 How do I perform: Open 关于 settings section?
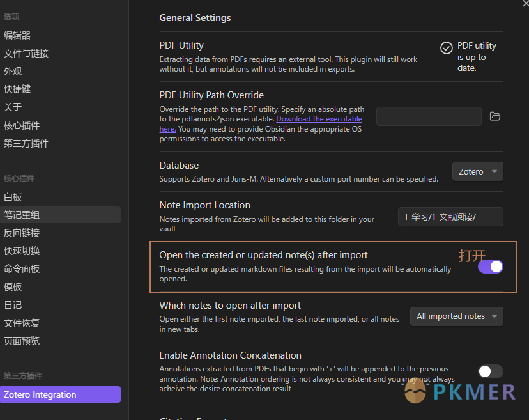13,107
